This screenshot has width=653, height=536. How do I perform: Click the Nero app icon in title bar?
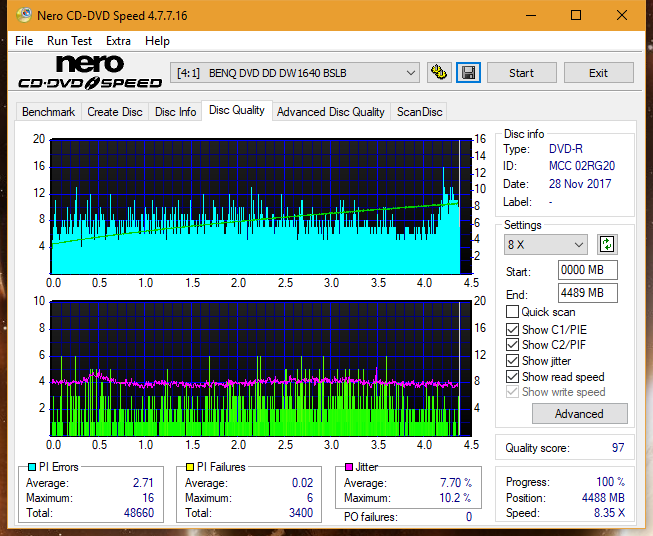(x=24, y=15)
